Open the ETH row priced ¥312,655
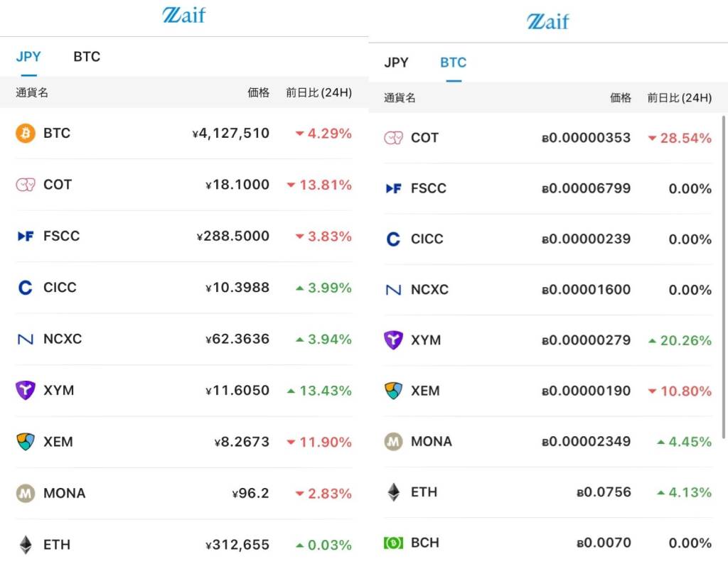Image resolution: width=728 pixels, height=564 pixels. coord(183,545)
